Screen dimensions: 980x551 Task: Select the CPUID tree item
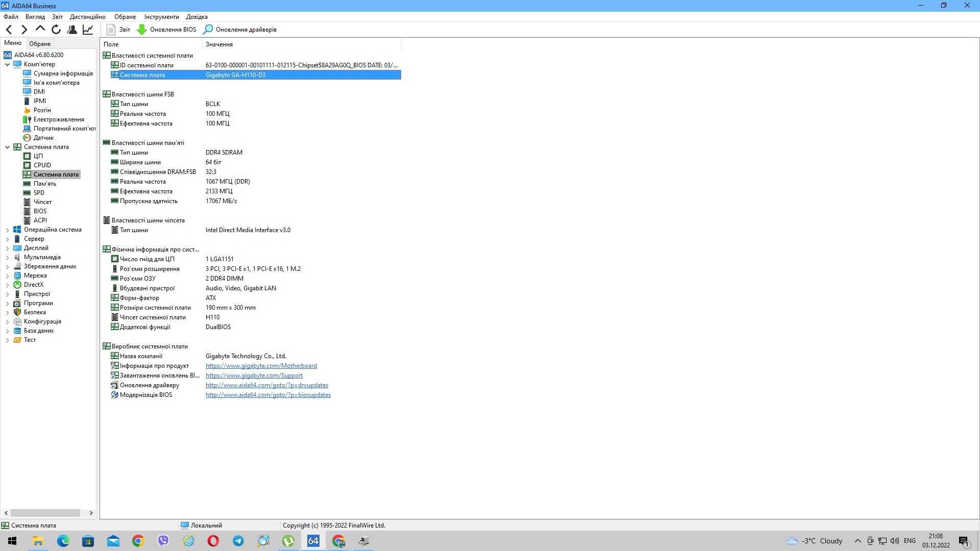[x=42, y=165]
